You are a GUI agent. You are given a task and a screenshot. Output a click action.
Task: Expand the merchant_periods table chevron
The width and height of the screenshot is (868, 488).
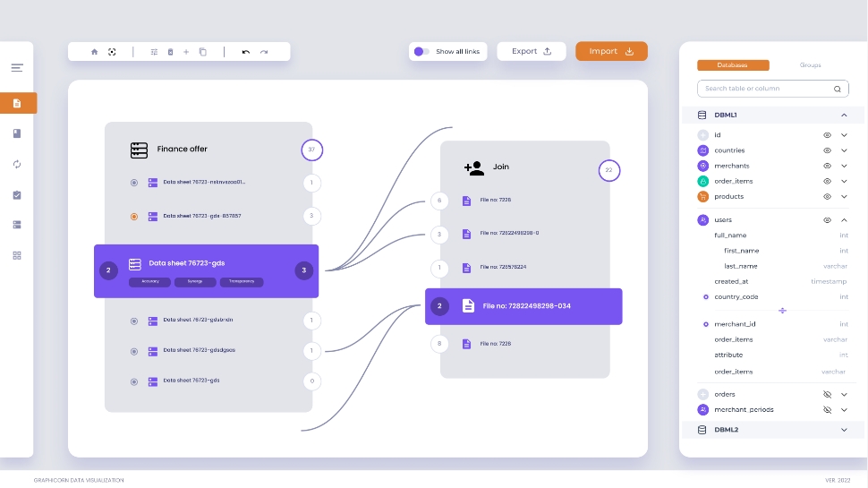(844, 410)
